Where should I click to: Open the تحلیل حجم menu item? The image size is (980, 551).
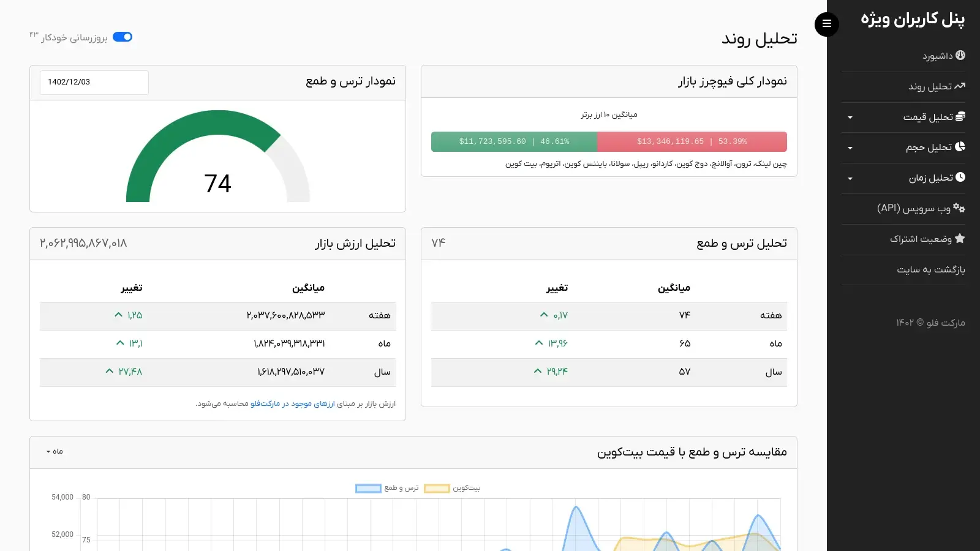point(903,148)
